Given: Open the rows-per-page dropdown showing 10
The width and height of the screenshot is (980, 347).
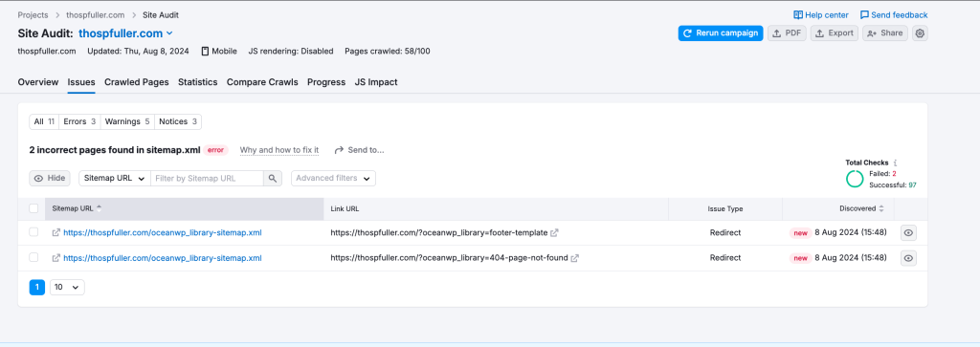Looking at the screenshot, I should point(67,287).
